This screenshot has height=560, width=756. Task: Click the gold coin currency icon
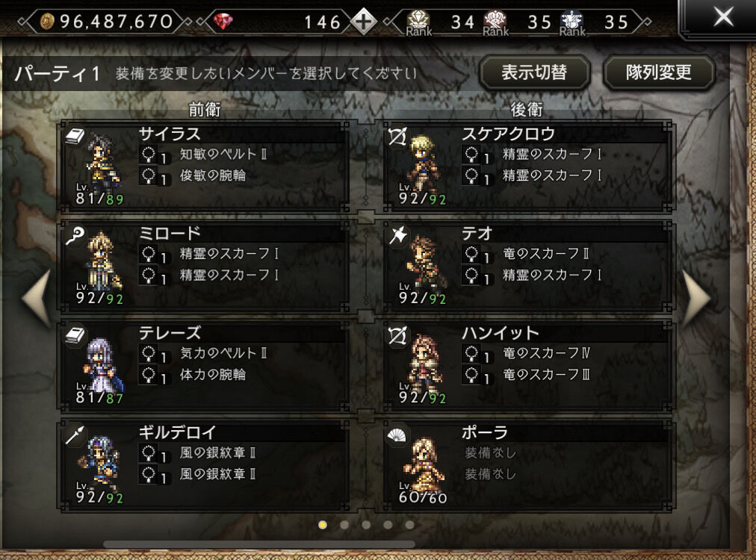[47, 21]
